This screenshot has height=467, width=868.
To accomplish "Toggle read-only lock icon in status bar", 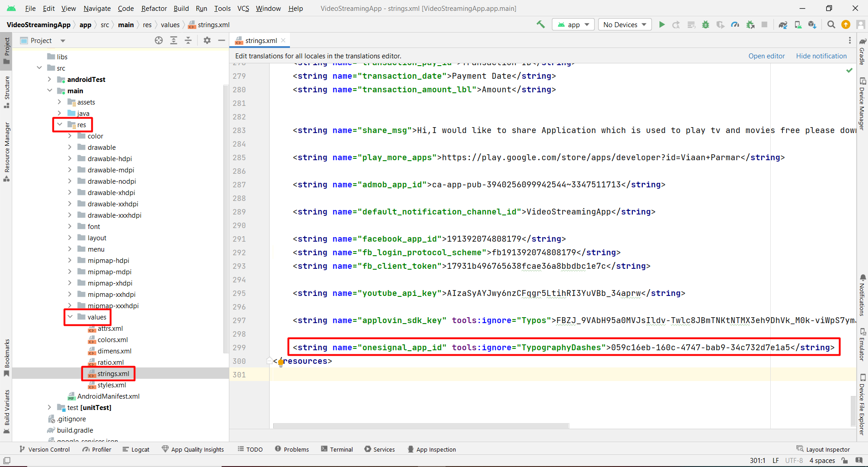I will tap(844, 460).
